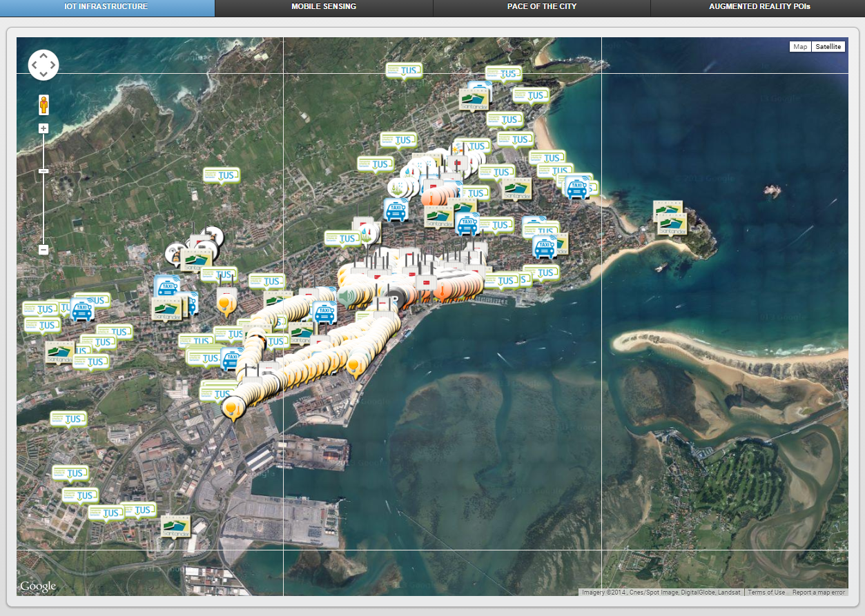Open the PACE OF THE CITY tab
This screenshot has height=616, width=865.
tap(541, 7)
